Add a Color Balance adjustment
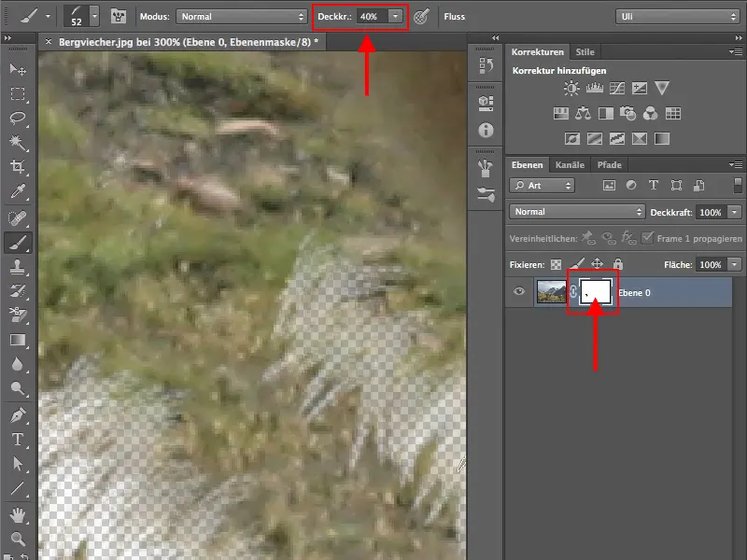 point(583,113)
